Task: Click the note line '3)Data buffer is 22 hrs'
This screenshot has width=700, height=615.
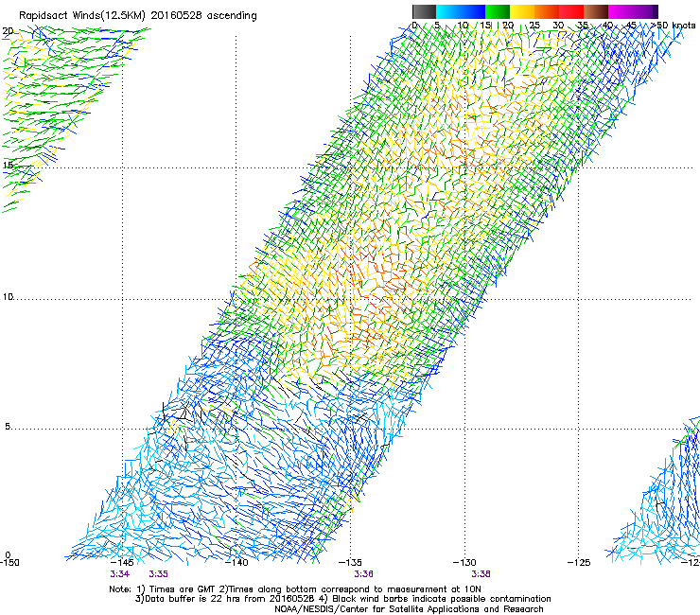Action: pyautogui.click(x=342, y=599)
